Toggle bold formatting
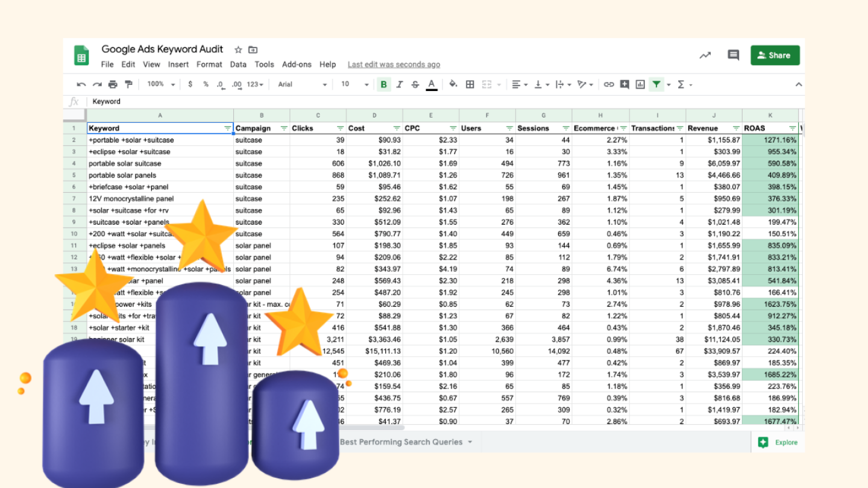The image size is (868, 488). pyautogui.click(x=383, y=84)
